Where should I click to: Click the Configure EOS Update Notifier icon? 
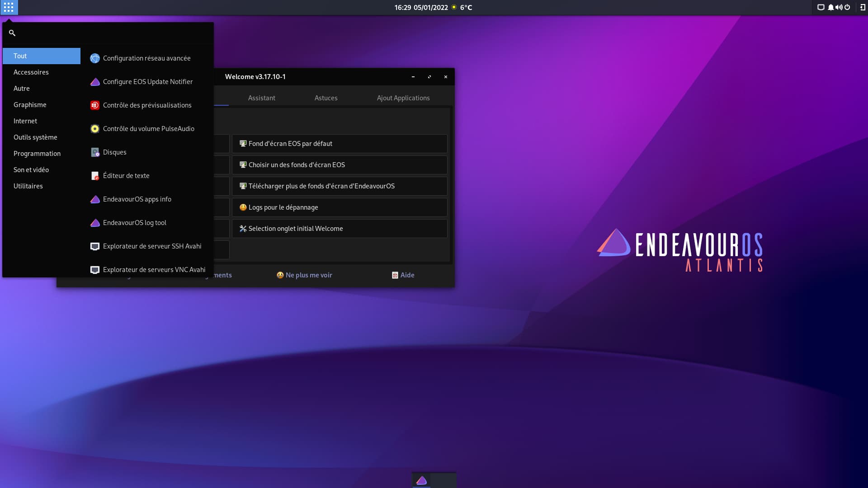[x=95, y=82]
